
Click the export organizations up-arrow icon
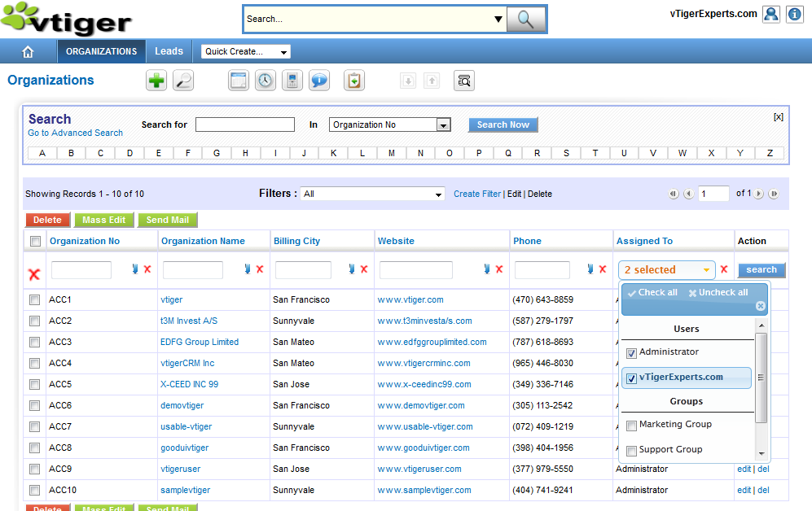pos(432,81)
